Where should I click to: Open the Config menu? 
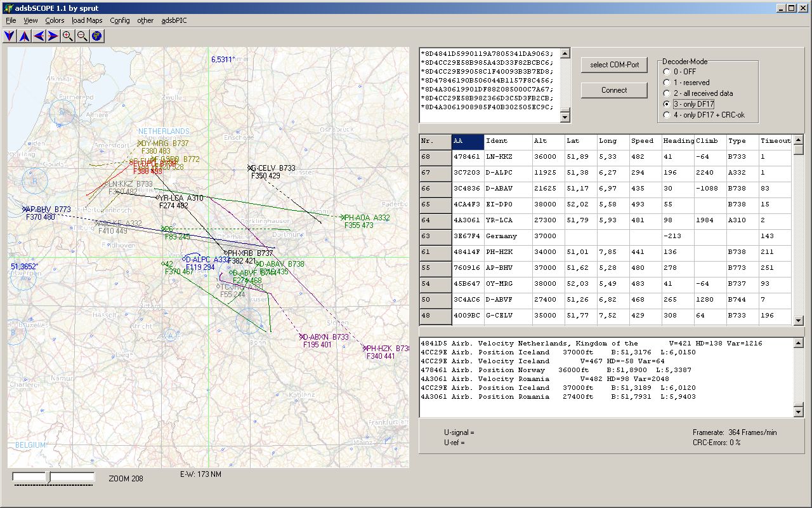tap(119, 20)
